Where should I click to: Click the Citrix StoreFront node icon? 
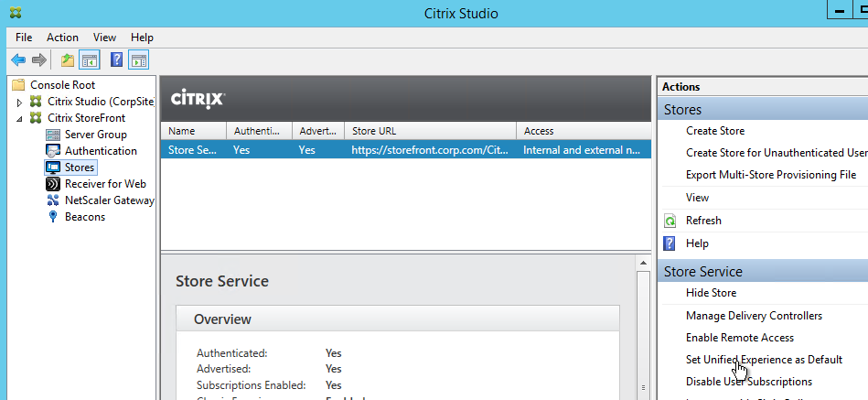[x=36, y=117]
